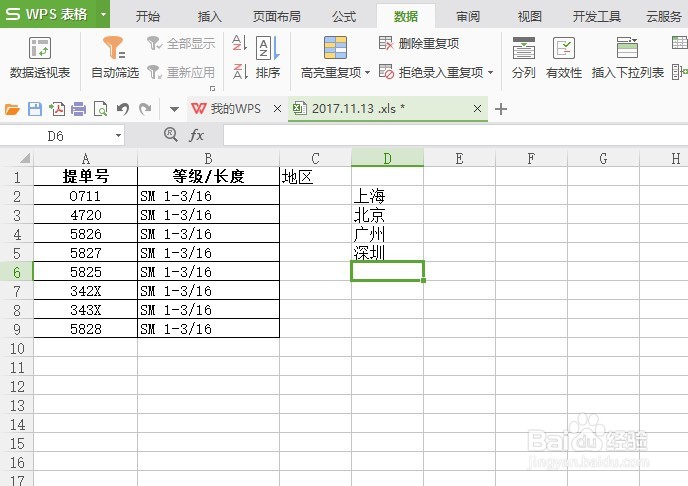The height and width of the screenshot is (486, 688).
Task: Switch to the 公式 (Formulas) tab
Action: click(344, 17)
